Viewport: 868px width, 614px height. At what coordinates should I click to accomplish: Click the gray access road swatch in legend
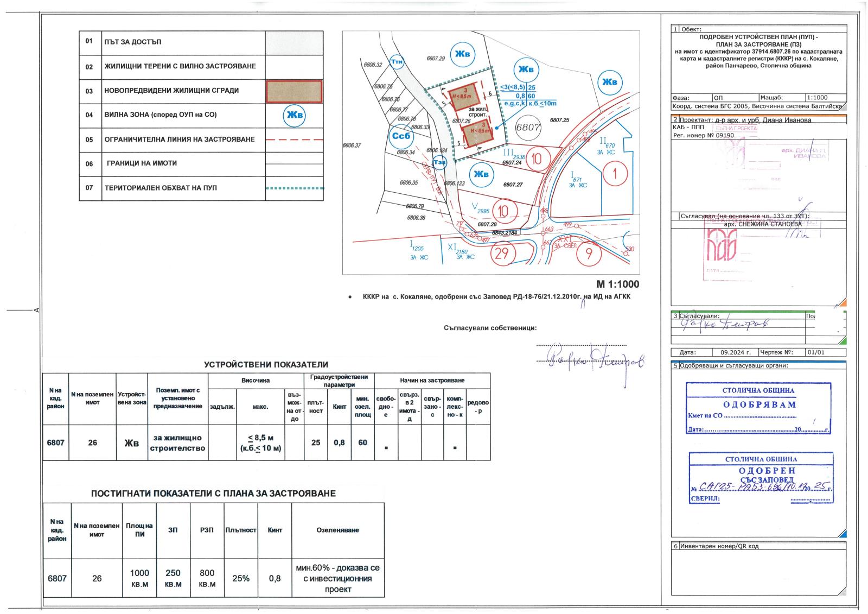coord(294,42)
